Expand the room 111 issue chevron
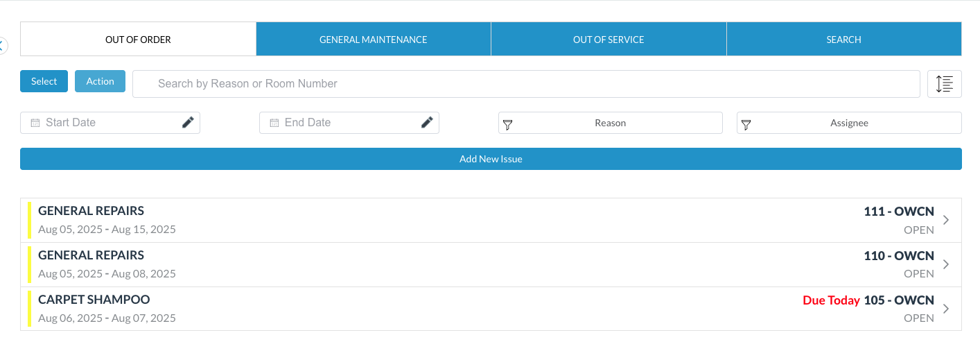The width and height of the screenshot is (980, 351). coord(946,220)
